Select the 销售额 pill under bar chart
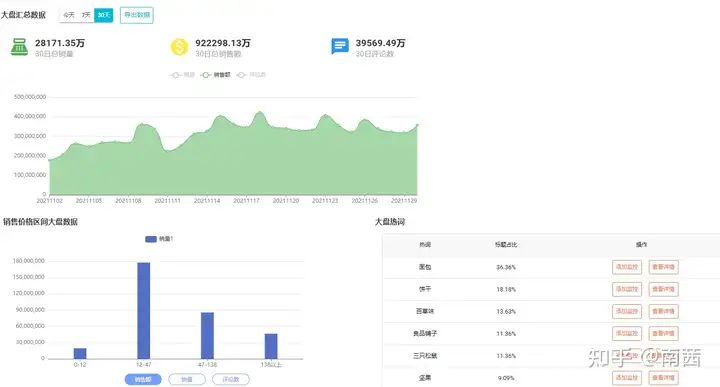The image size is (720, 387). coord(143,379)
